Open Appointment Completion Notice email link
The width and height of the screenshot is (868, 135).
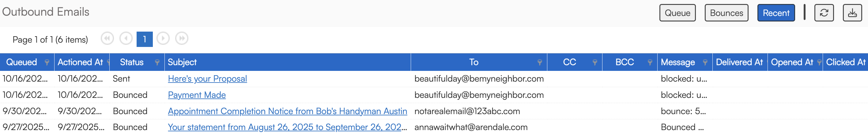click(287, 111)
